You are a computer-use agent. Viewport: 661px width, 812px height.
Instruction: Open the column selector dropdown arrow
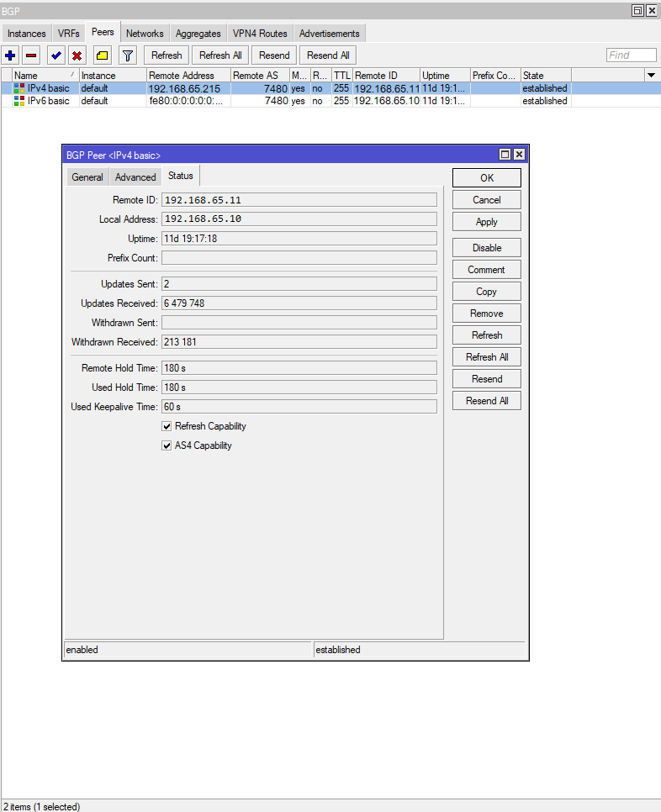(x=651, y=76)
